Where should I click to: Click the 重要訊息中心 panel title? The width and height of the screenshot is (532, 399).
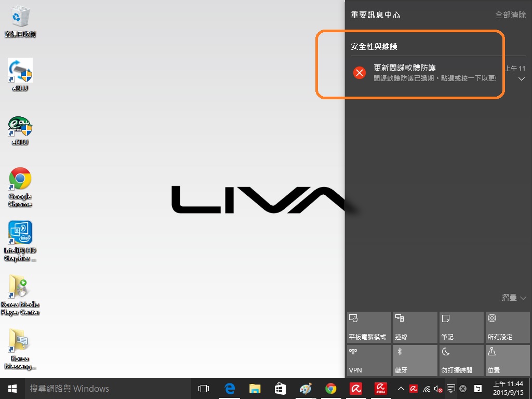click(x=375, y=15)
